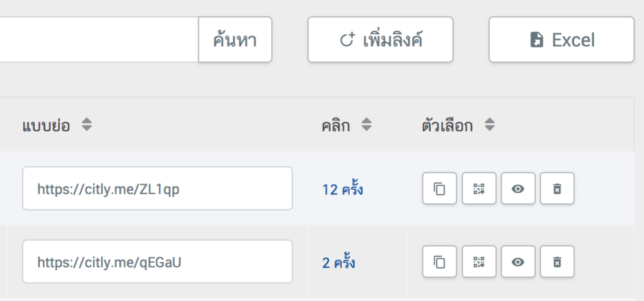Delete the ZL1qp short link
Image resolution: width=644 pixels, height=301 pixels.
point(557,189)
